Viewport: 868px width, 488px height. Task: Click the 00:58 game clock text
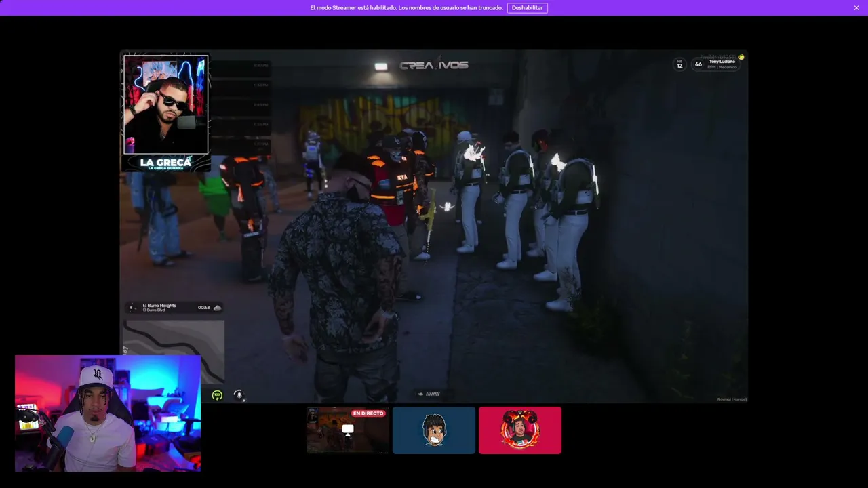204,308
